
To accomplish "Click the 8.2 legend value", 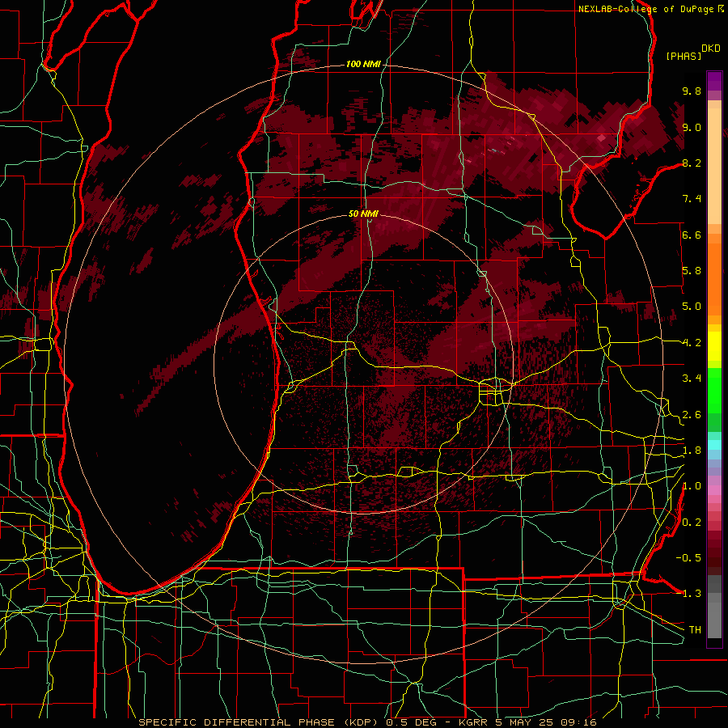I will (x=692, y=163).
